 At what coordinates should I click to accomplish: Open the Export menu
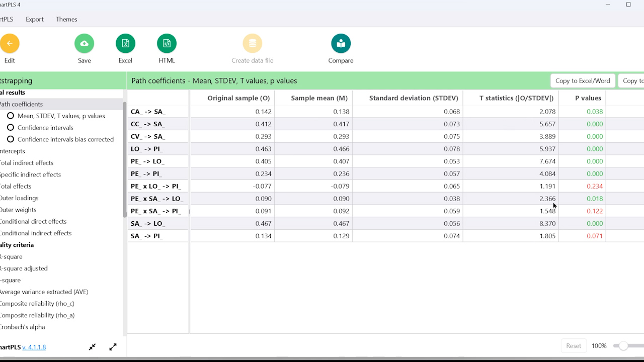click(x=35, y=19)
